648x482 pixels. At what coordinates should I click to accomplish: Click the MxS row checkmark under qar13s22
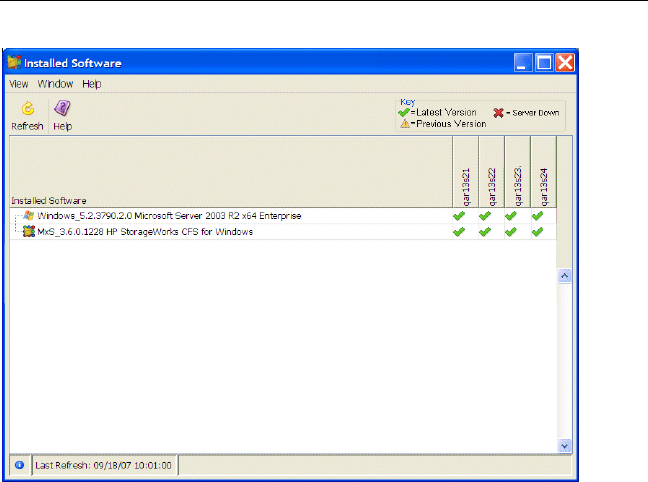(x=485, y=231)
